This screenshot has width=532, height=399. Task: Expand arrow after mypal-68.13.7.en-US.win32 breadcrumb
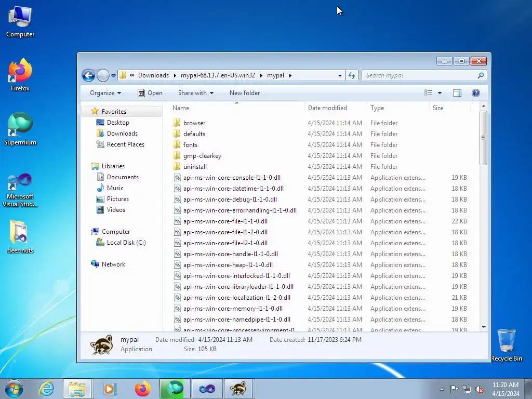[x=261, y=75]
